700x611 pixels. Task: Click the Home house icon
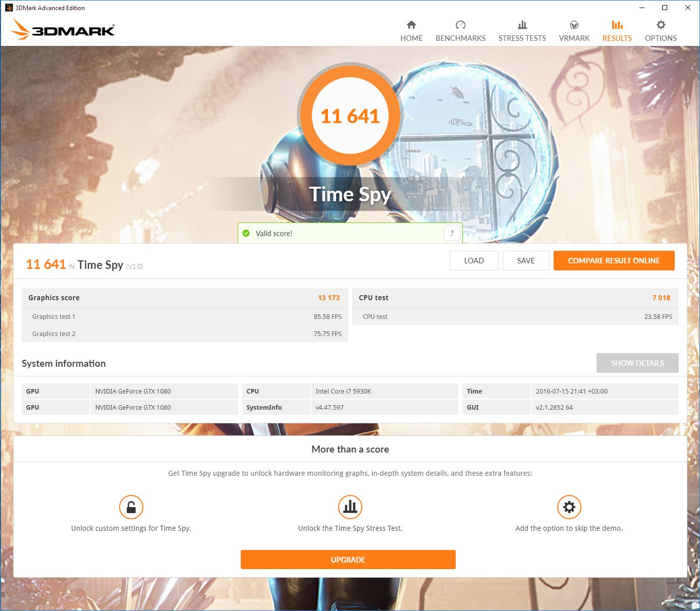click(411, 25)
